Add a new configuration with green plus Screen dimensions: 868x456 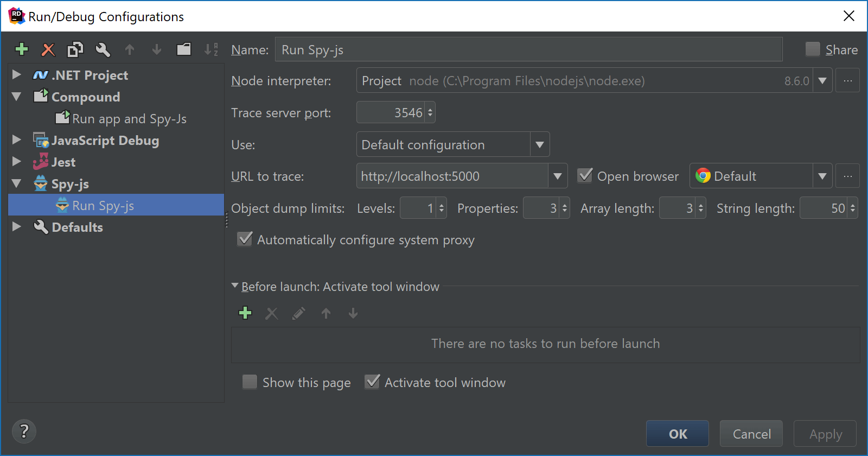(22, 49)
